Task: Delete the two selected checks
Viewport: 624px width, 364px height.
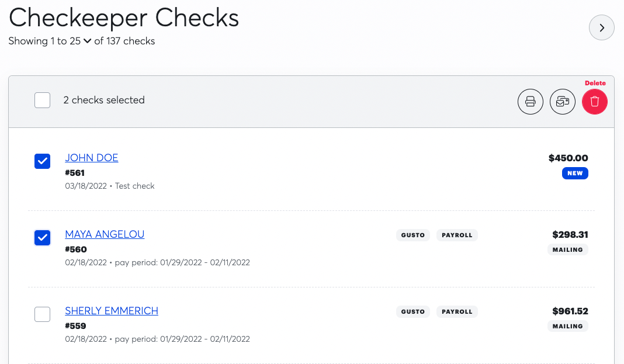Action: (594, 102)
